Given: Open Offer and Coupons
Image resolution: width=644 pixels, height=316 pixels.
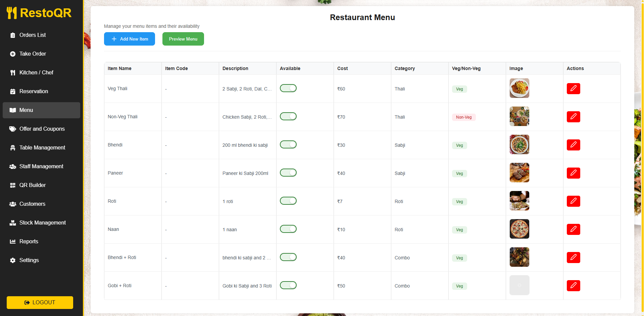Looking at the screenshot, I should tap(41, 129).
